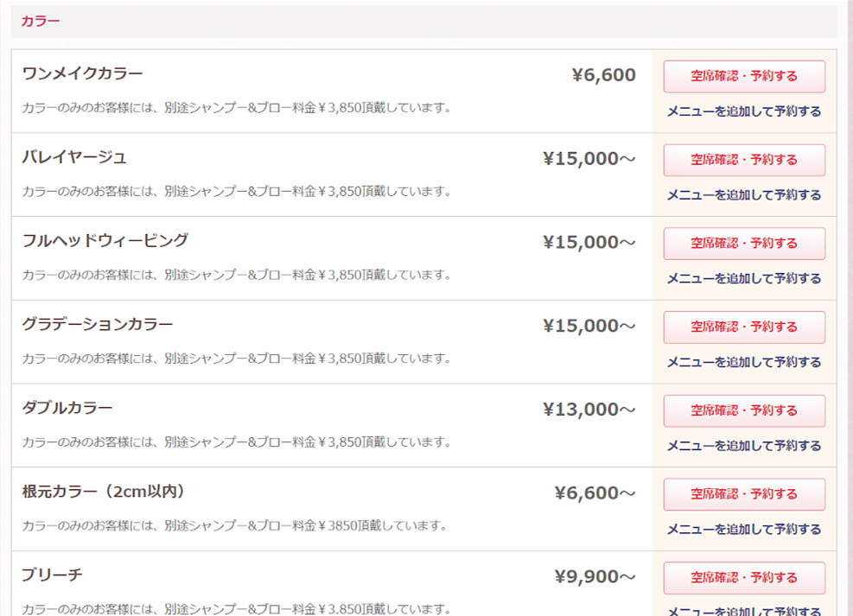
Task: Click メニューを追加して予約する for ワンメイクカラー
Action: [x=743, y=111]
